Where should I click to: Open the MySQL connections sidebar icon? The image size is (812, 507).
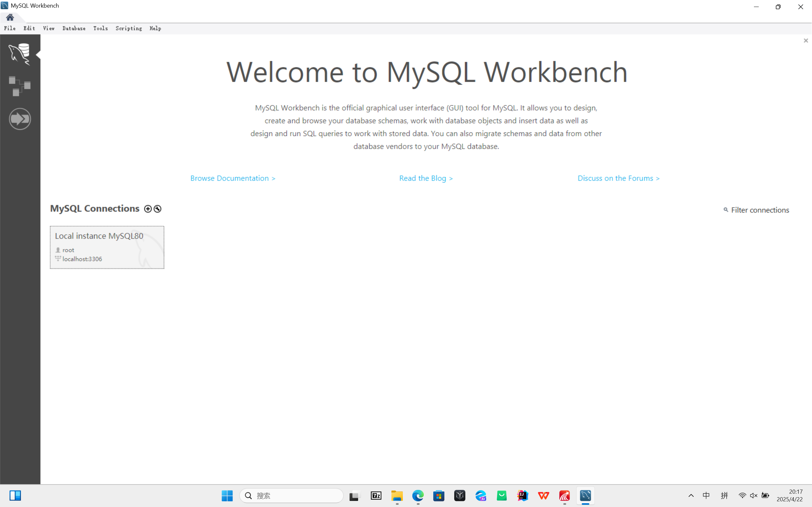(x=19, y=54)
